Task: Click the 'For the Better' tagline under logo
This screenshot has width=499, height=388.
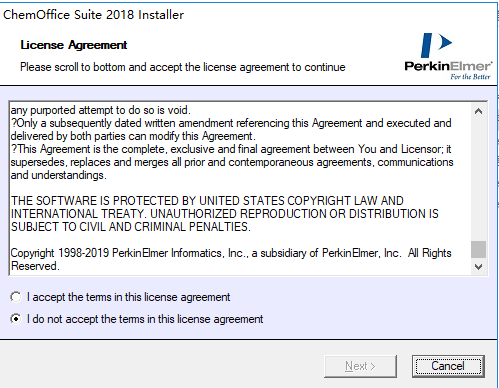Action: pos(470,77)
